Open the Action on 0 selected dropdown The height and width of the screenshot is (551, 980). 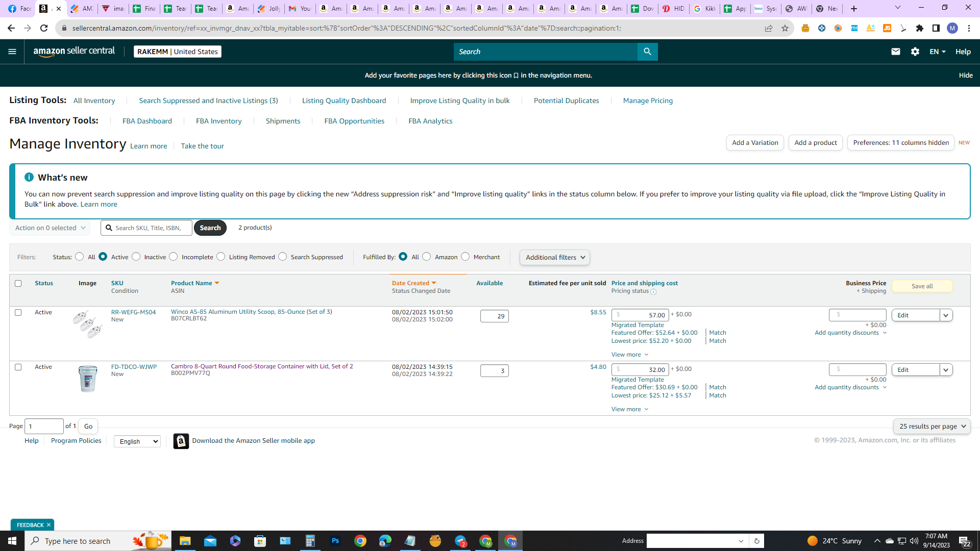coord(50,228)
